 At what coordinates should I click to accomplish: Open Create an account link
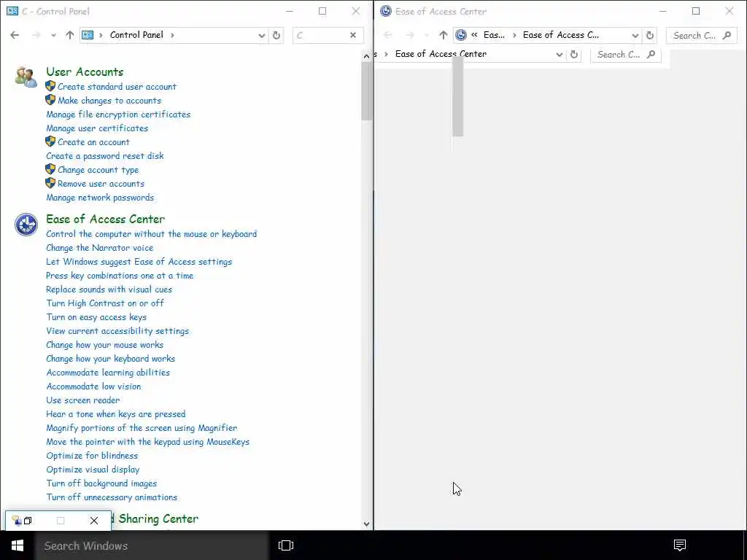(93, 142)
